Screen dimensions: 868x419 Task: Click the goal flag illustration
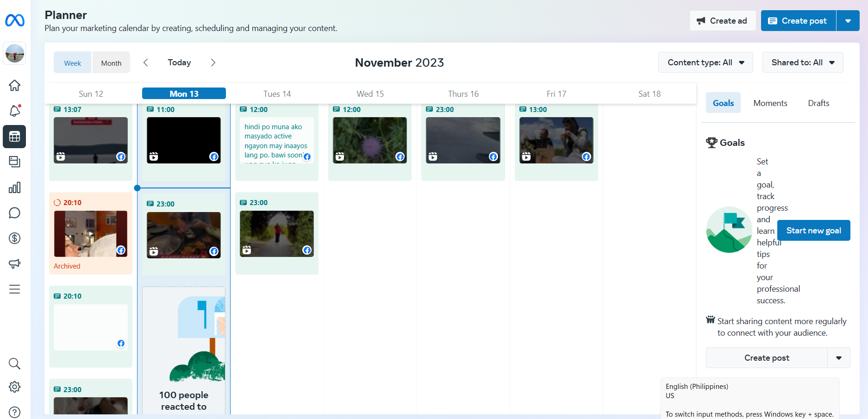pos(729,230)
